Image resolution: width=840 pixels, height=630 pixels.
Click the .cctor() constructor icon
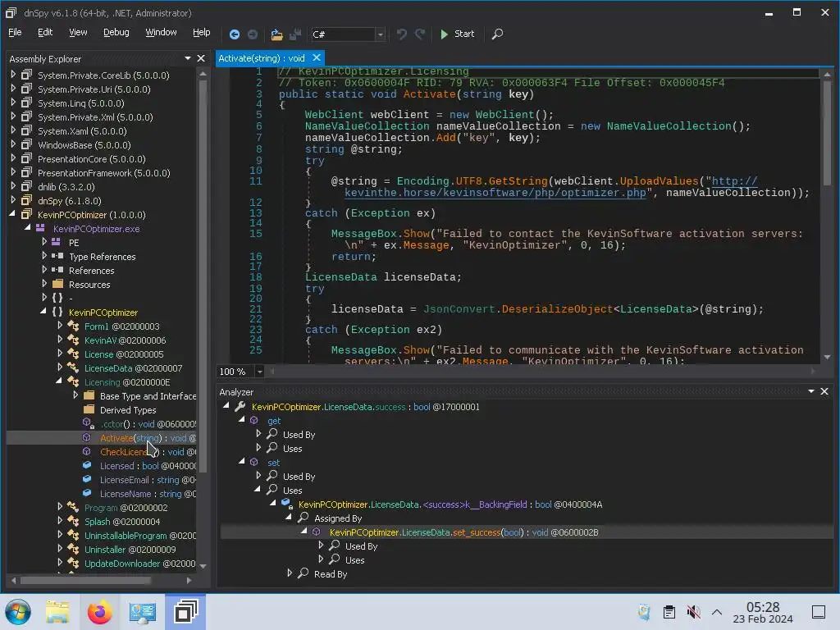[x=89, y=423]
